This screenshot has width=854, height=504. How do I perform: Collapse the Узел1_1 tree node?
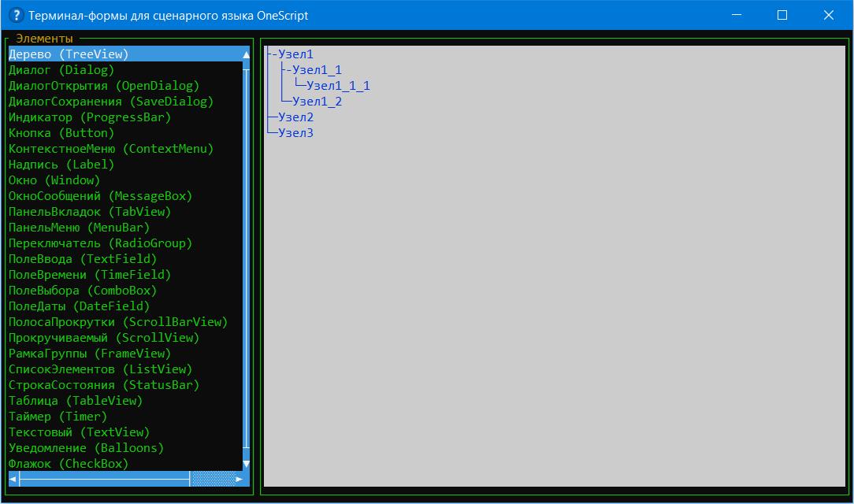tap(288, 70)
